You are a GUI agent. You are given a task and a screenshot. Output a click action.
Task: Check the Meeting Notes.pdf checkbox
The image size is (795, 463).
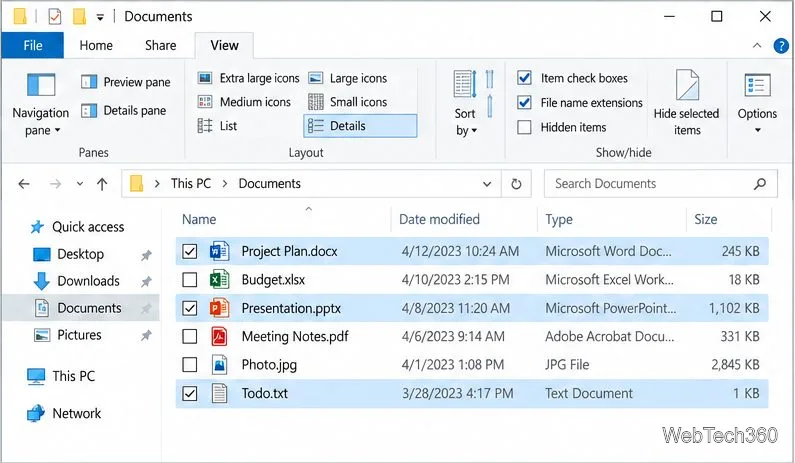tap(190, 336)
